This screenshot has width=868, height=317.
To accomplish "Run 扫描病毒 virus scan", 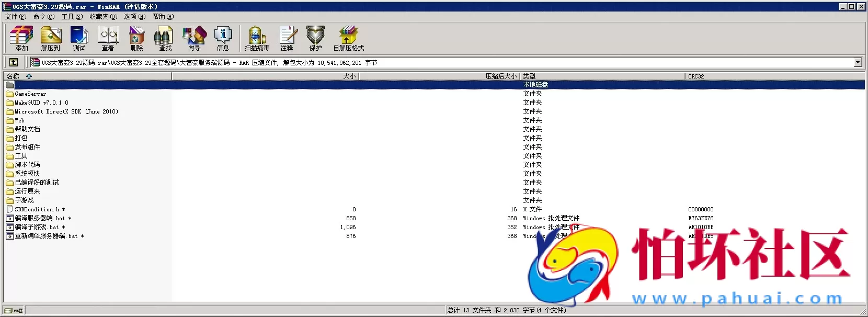I will click(257, 39).
